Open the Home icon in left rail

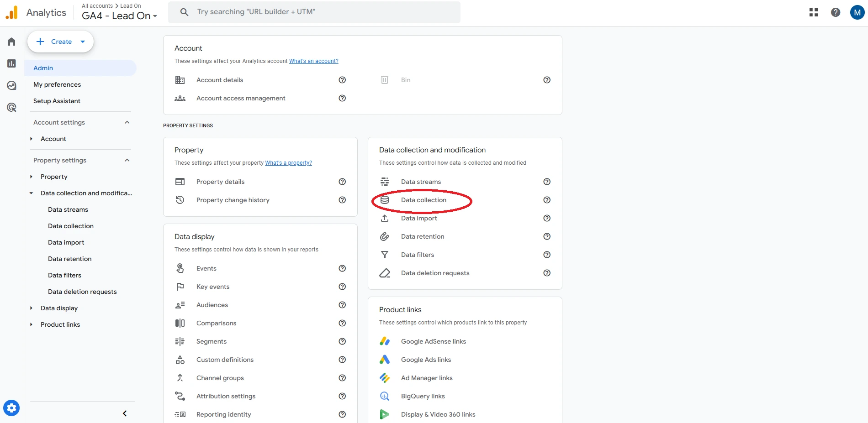11,42
